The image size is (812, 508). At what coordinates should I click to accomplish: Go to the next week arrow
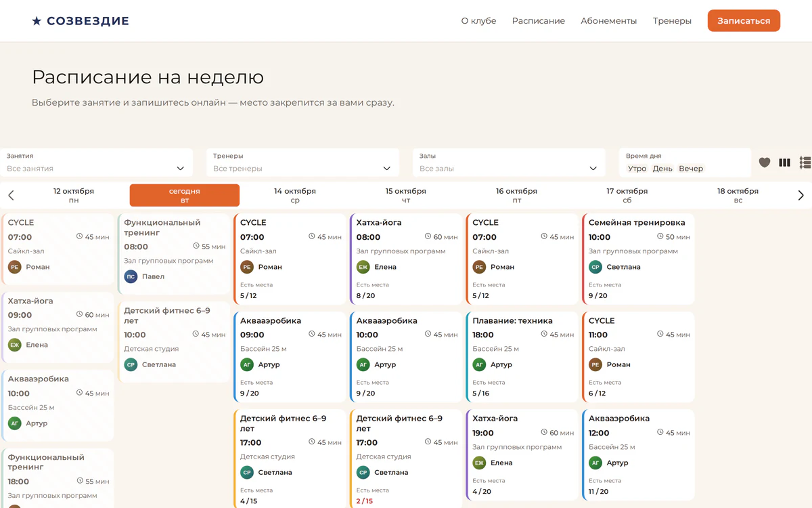tap(801, 195)
